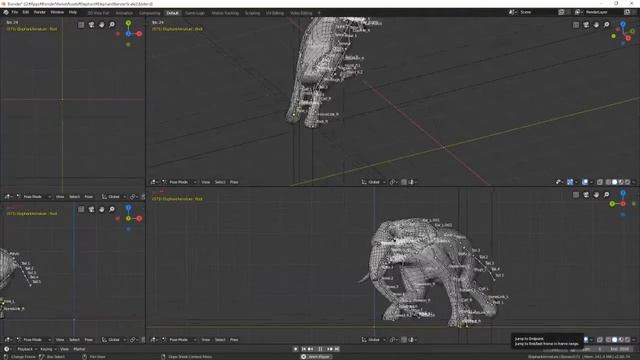Click camera view icon in bottom-left viewport

pos(91,209)
